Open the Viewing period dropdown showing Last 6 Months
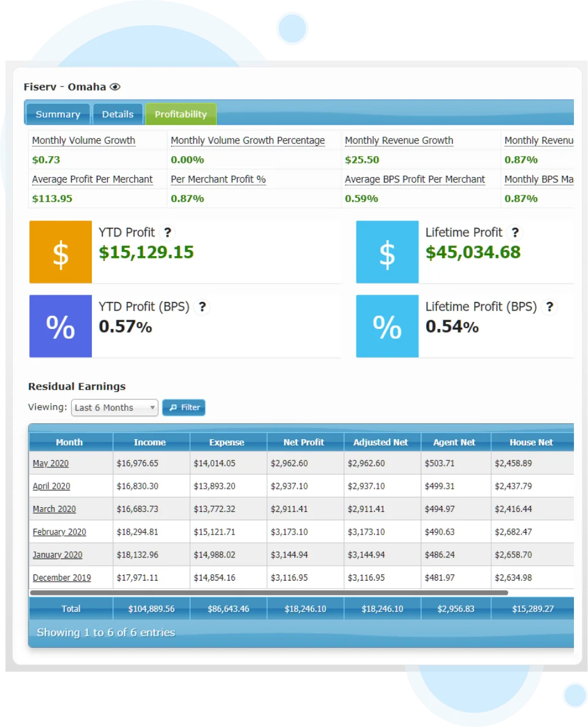The height and width of the screenshot is (727, 588). click(x=114, y=407)
